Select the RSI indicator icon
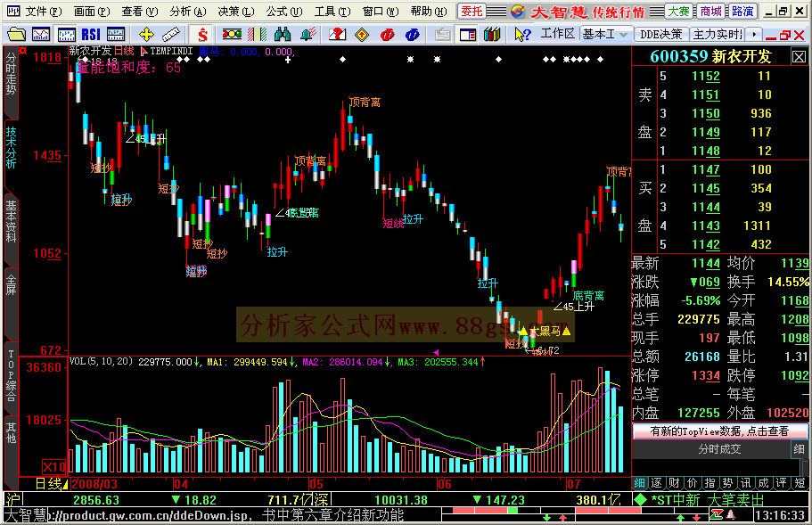 click(91, 35)
